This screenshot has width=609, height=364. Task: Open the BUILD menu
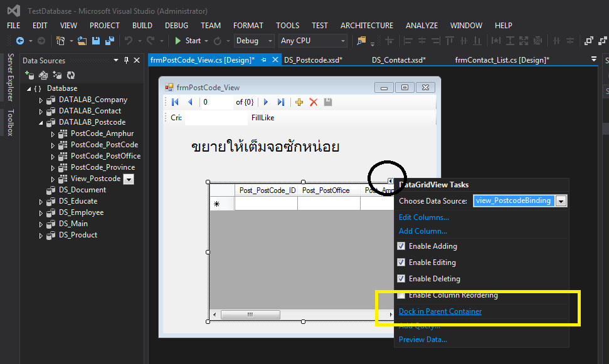(142, 26)
